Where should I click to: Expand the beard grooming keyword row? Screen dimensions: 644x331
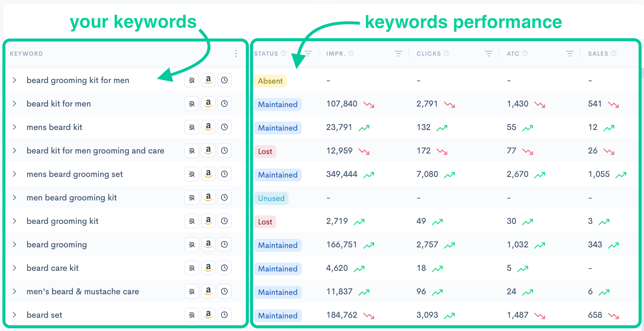coord(14,245)
